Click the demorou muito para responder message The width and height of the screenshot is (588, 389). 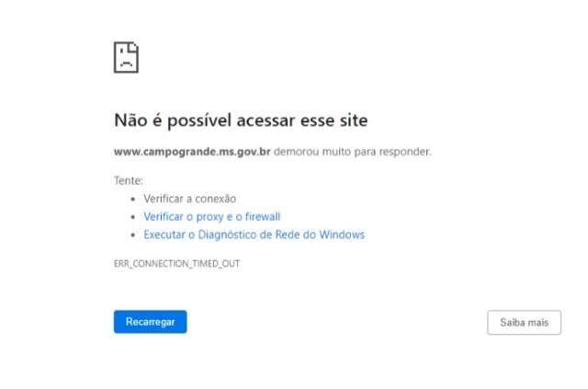coord(353,152)
